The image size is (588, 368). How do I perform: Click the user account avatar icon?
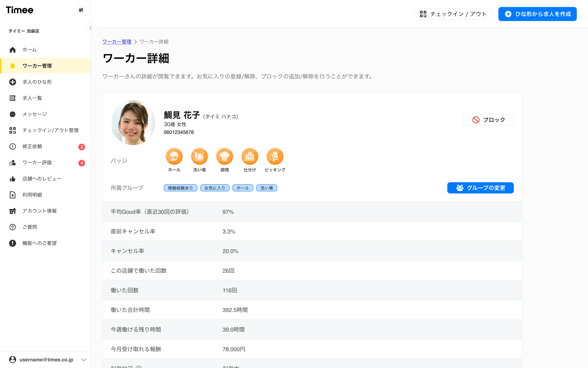click(13, 359)
